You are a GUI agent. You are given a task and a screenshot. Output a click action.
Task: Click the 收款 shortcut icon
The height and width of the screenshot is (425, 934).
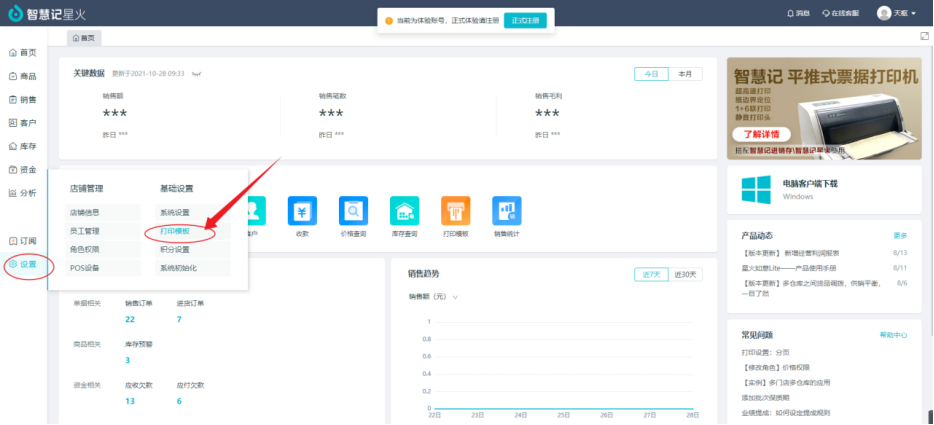302,210
